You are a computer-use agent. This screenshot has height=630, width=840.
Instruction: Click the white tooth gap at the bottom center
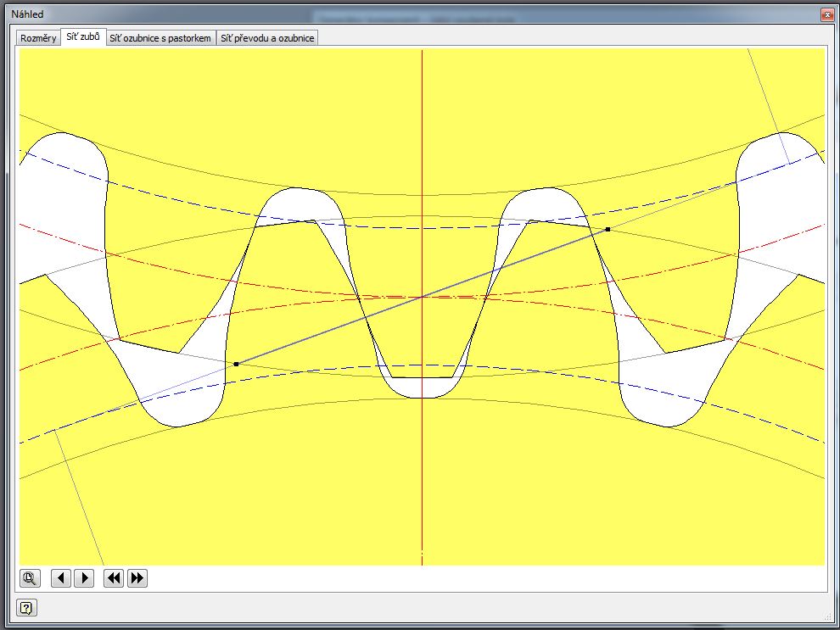[x=422, y=387]
